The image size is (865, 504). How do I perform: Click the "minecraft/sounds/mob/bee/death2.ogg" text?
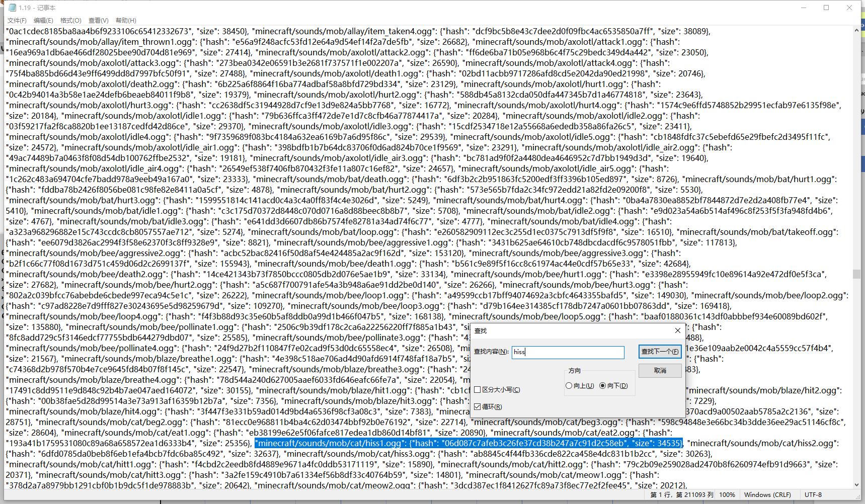coord(85,274)
